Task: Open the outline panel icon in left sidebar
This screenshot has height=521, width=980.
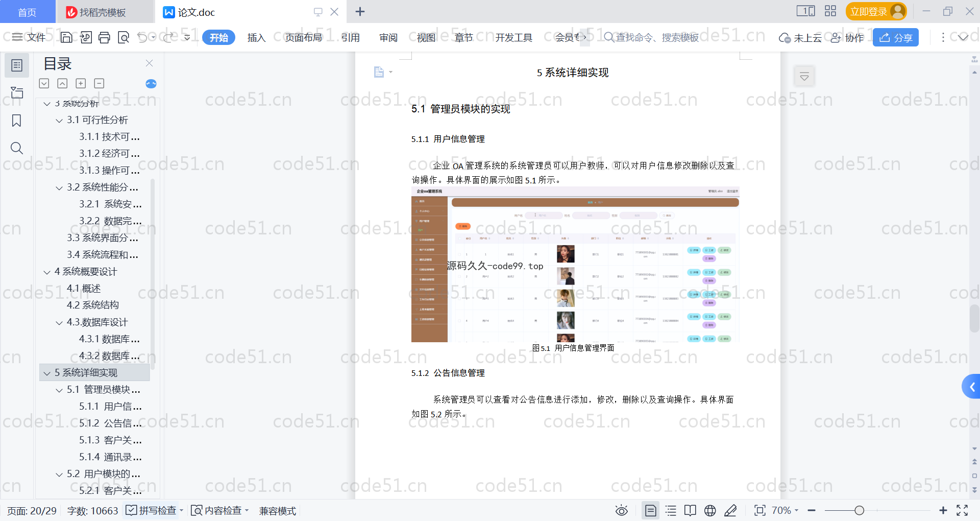Action: click(x=17, y=65)
